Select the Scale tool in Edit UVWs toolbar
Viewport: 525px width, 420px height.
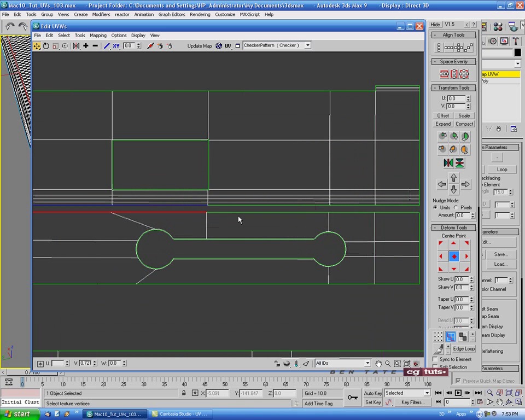click(x=55, y=46)
